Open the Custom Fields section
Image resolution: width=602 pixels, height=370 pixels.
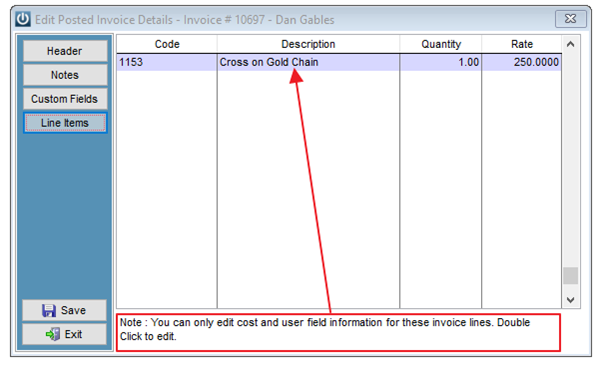click(65, 99)
